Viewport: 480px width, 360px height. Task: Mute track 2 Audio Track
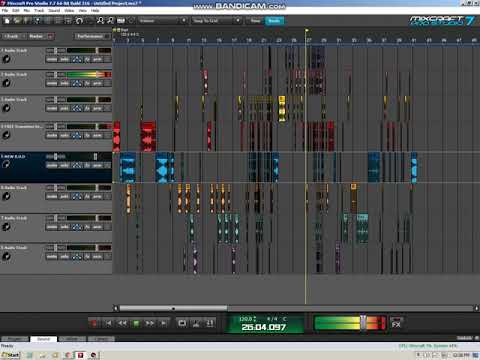[x=52, y=83]
